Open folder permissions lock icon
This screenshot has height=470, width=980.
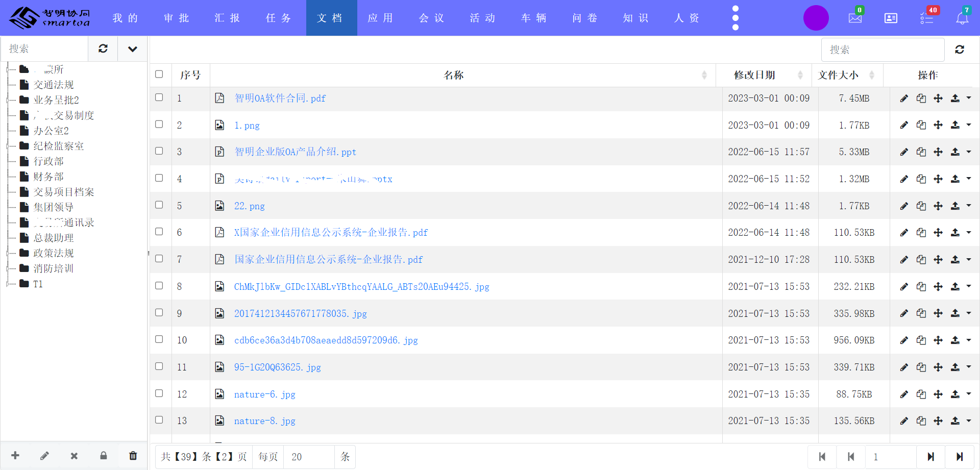(x=104, y=456)
